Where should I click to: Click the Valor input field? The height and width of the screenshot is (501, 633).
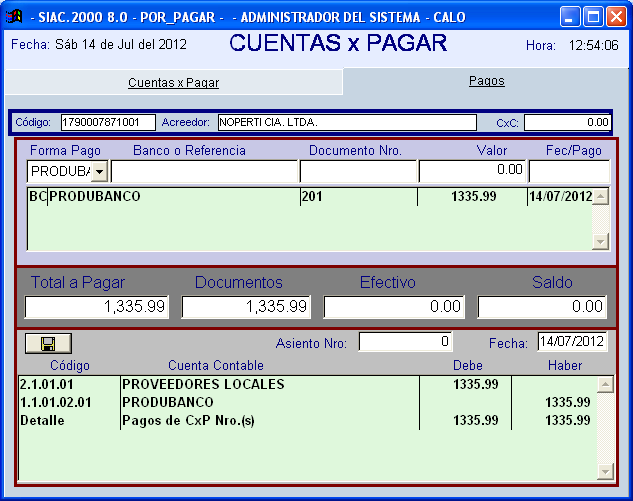(473, 171)
